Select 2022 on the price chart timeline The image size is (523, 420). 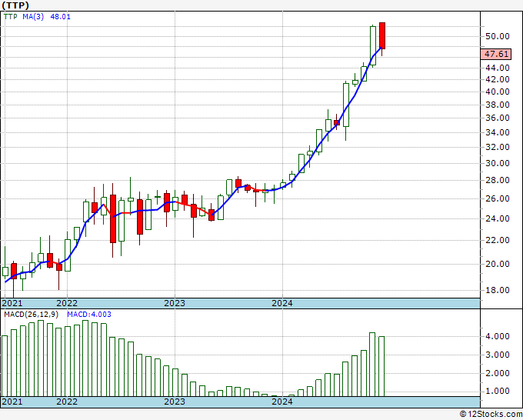(67, 303)
